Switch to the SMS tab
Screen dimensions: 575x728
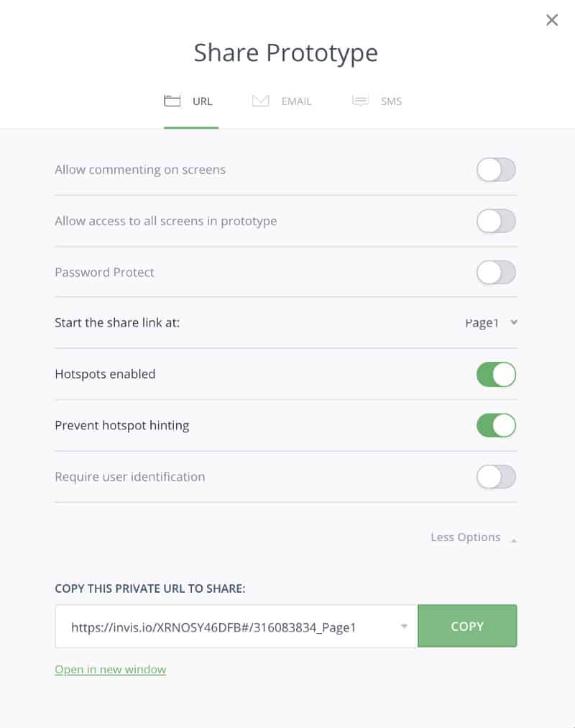click(390, 101)
